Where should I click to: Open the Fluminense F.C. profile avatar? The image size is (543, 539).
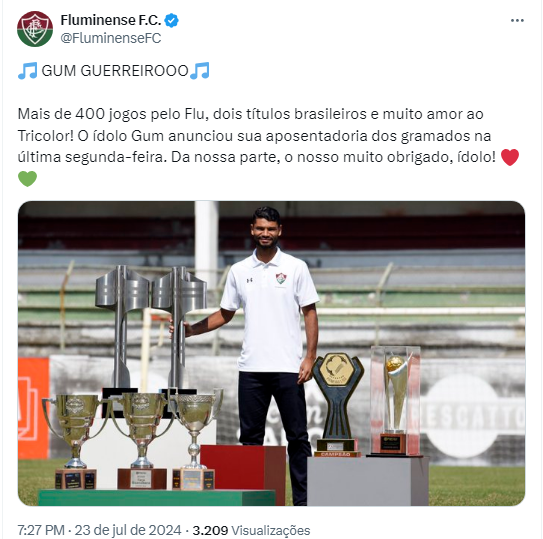(x=35, y=29)
